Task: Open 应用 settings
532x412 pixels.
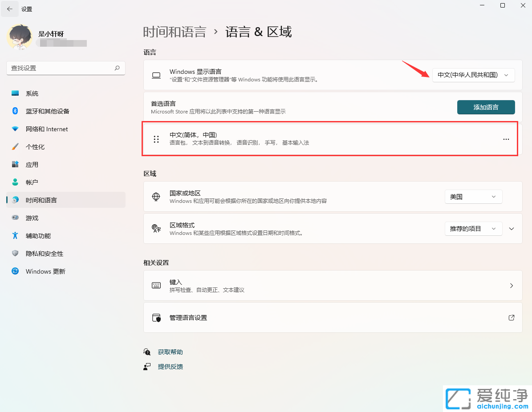Action: (x=66, y=165)
